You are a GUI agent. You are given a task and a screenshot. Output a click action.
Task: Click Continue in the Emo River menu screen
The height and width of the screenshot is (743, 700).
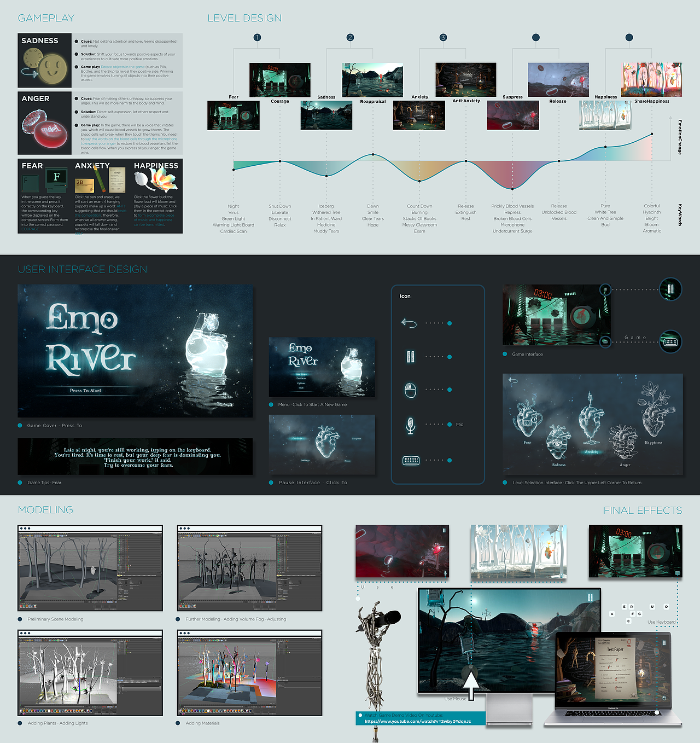click(301, 379)
